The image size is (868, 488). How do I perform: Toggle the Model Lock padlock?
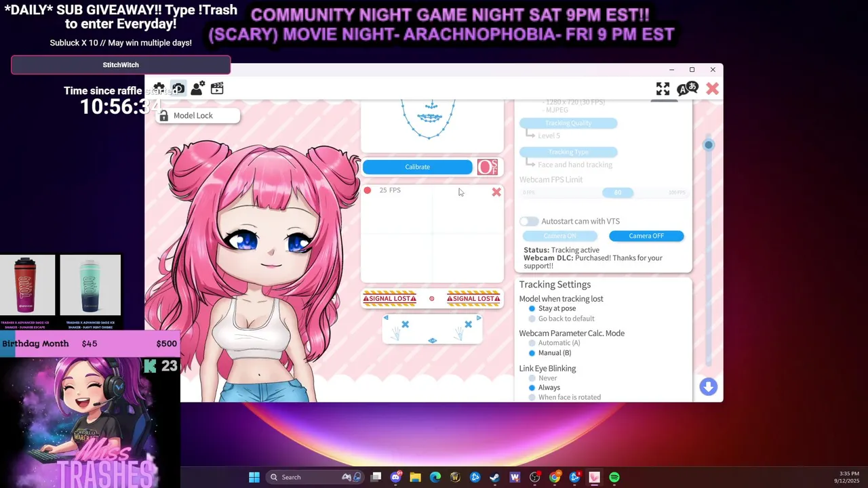[163, 116]
